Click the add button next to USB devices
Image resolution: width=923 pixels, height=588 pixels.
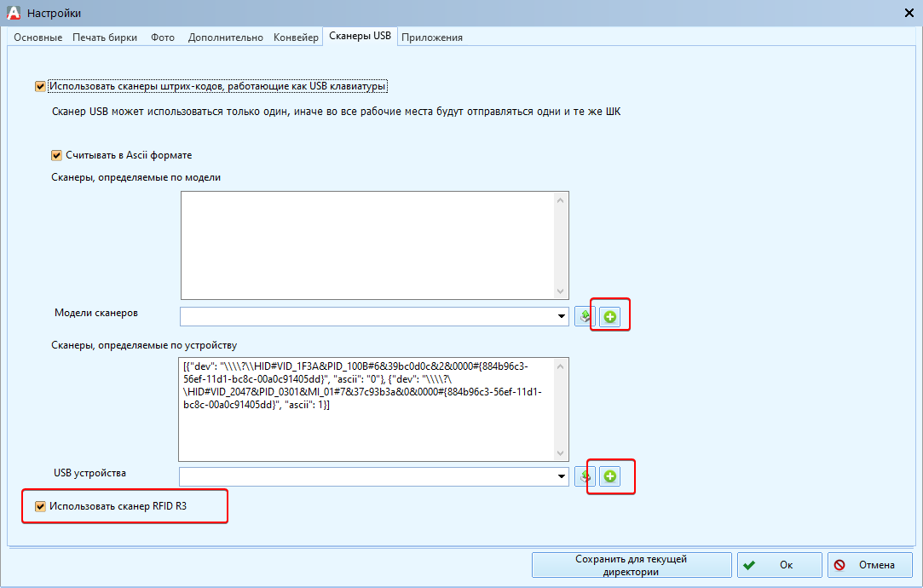point(609,476)
